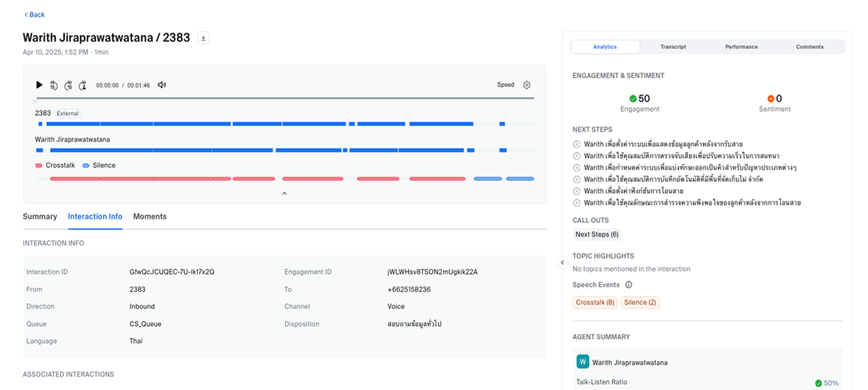The height and width of the screenshot is (390, 868).
Task: Click the audio playback progress bar
Action: click(285, 98)
